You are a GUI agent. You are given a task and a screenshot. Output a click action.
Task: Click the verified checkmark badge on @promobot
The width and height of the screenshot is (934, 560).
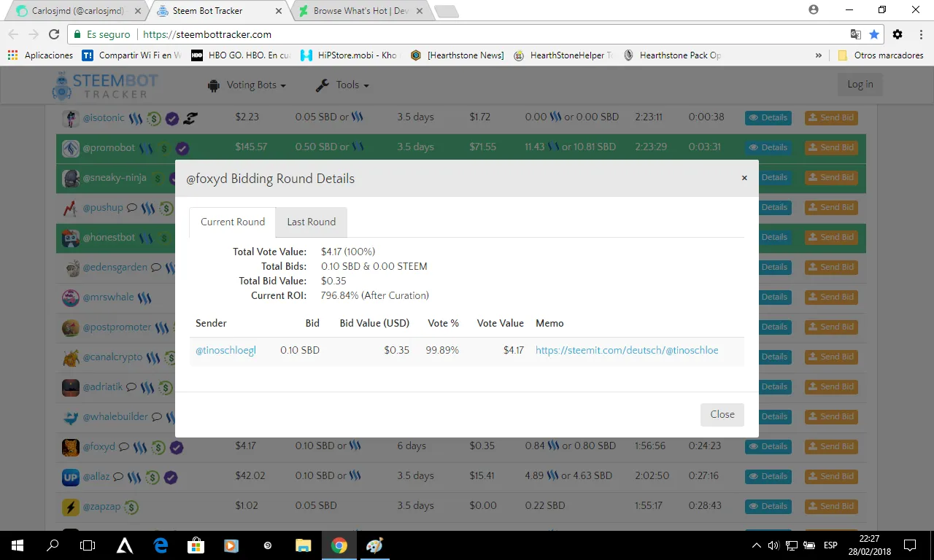point(182,148)
